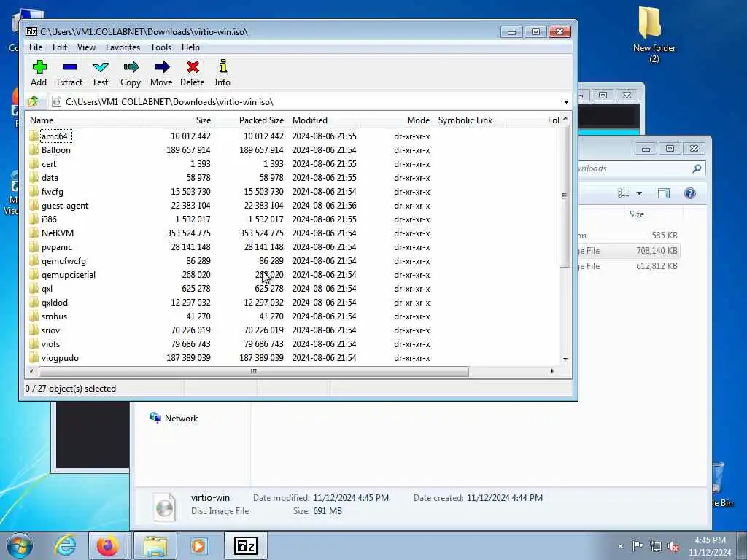The image size is (747, 560).
Task: Click 708,140 KB file row in Explorer
Action: tap(629, 251)
